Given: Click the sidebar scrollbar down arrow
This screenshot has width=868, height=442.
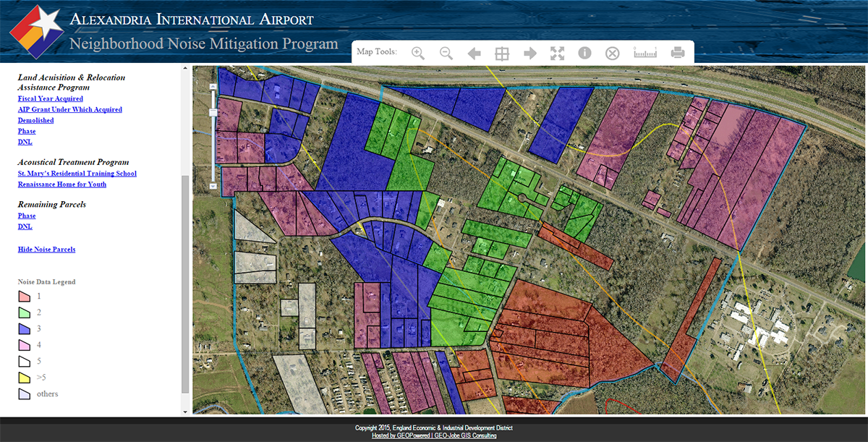Looking at the screenshot, I should pyautogui.click(x=186, y=412).
